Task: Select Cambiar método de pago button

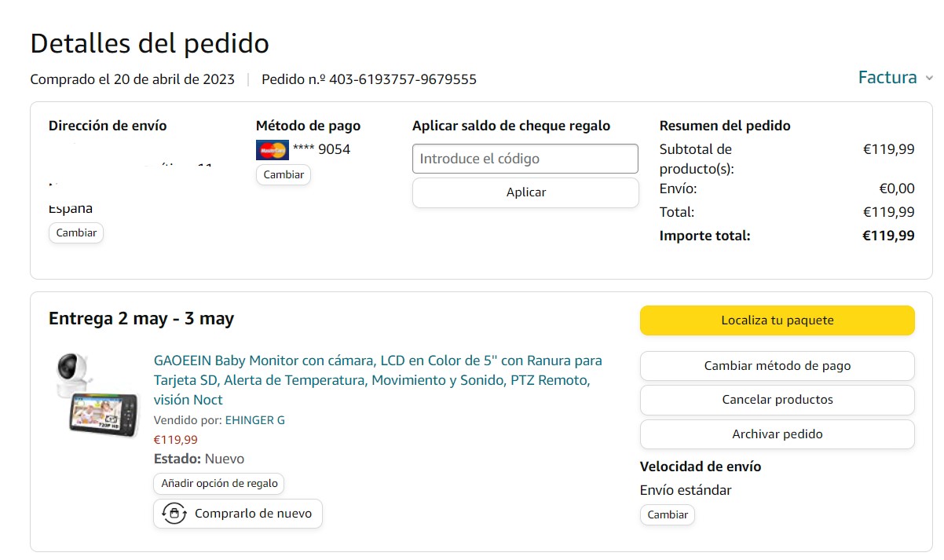Action: (x=777, y=366)
